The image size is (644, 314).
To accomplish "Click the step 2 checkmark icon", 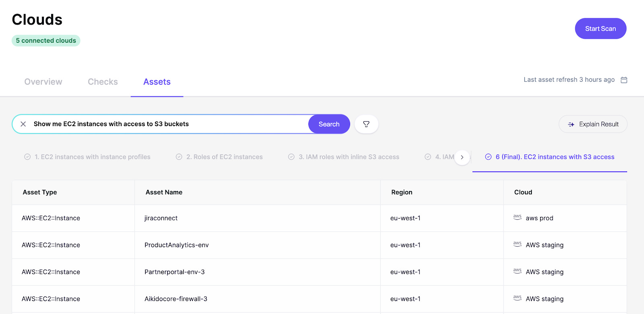I will coord(179,157).
